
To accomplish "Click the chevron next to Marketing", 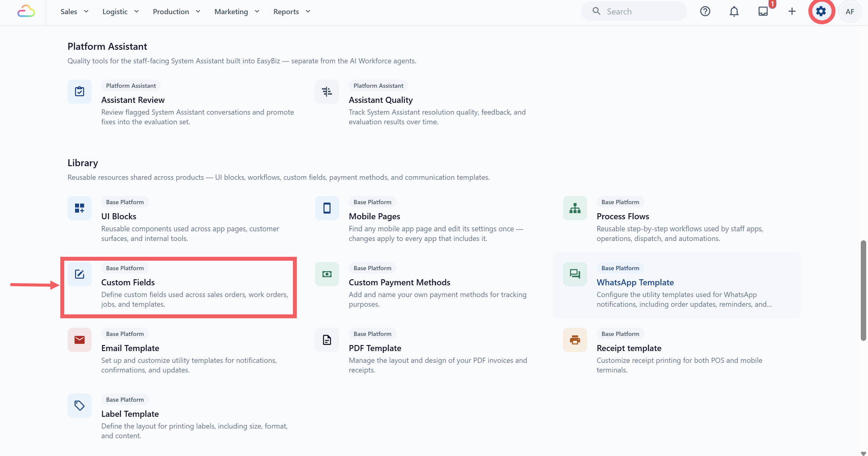I will pyautogui.click(x=257, y=11).
